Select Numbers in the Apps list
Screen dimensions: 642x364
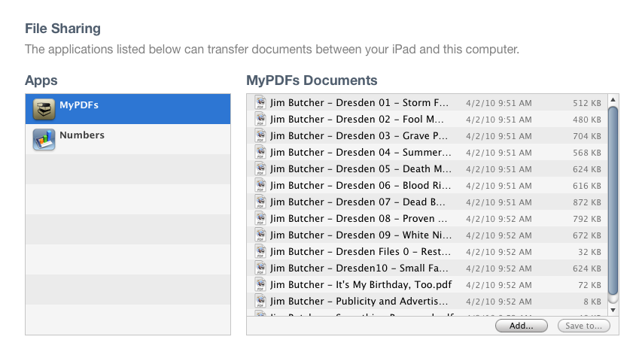tap(128, 139)
